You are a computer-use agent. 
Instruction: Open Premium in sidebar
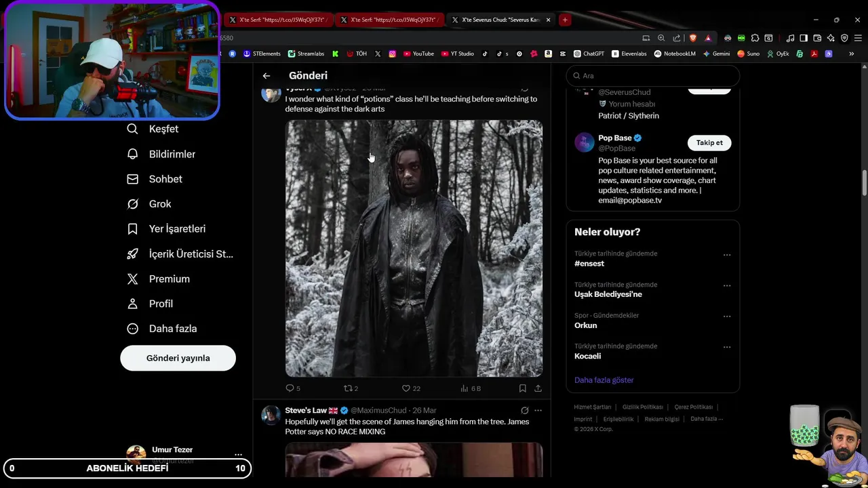[159, 279]
